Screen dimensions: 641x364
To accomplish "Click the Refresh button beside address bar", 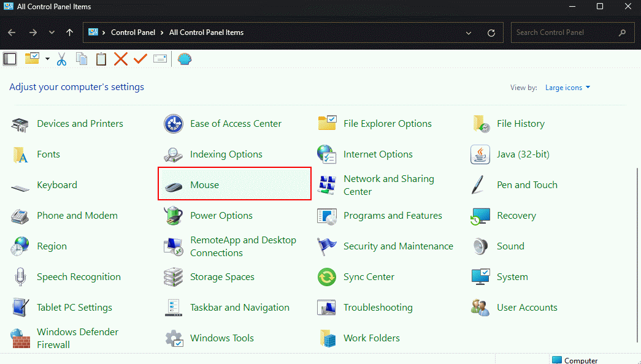I will point(491,32).
